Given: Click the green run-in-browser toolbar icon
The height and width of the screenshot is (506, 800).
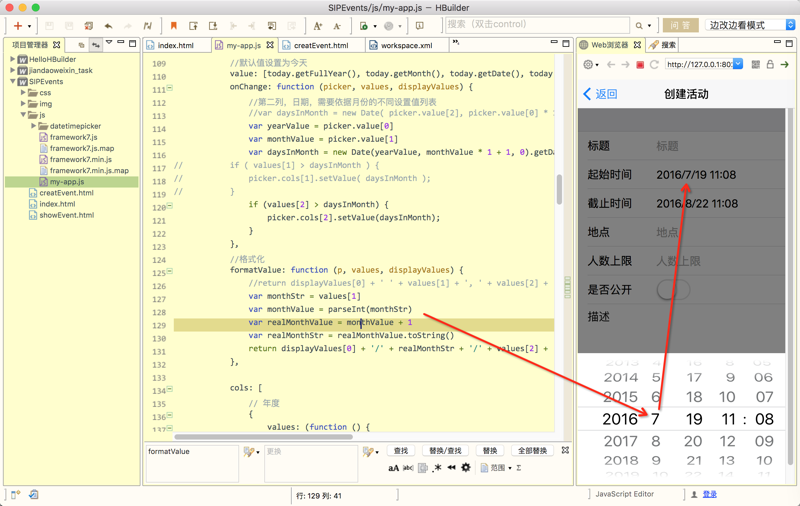Looking at the screenshot, I should (364, 26).
